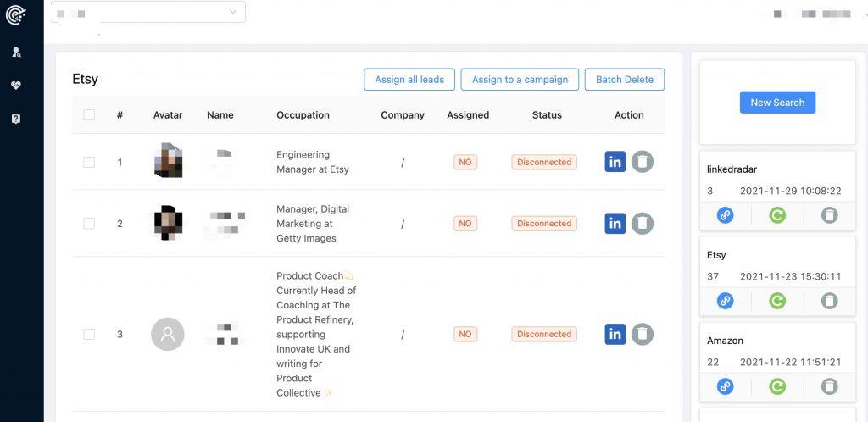Open link icon for linkedradar search
The image size is (868, 422).
[726, 215]
